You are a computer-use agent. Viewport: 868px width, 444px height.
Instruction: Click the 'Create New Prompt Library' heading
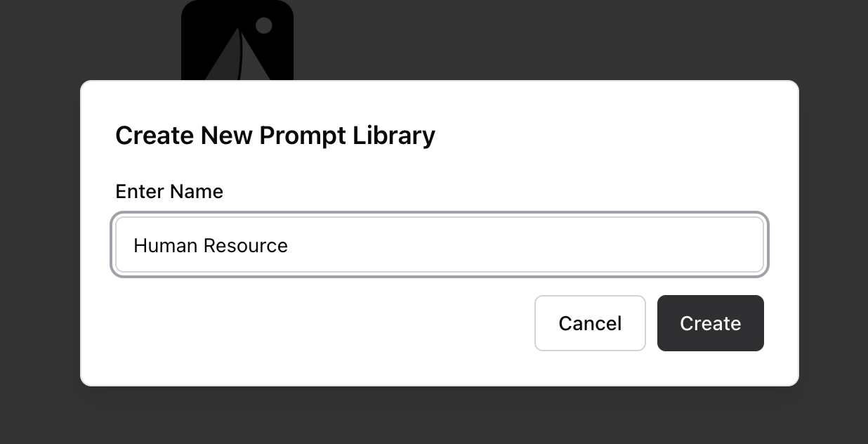275,135
